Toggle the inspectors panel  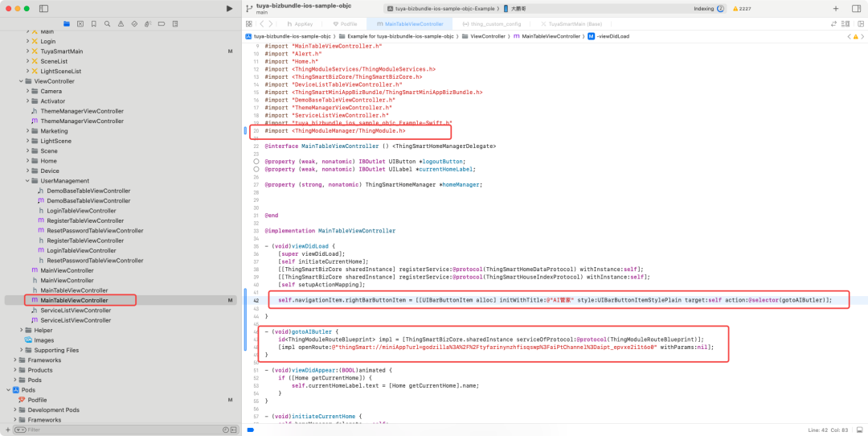click(857, 8)
